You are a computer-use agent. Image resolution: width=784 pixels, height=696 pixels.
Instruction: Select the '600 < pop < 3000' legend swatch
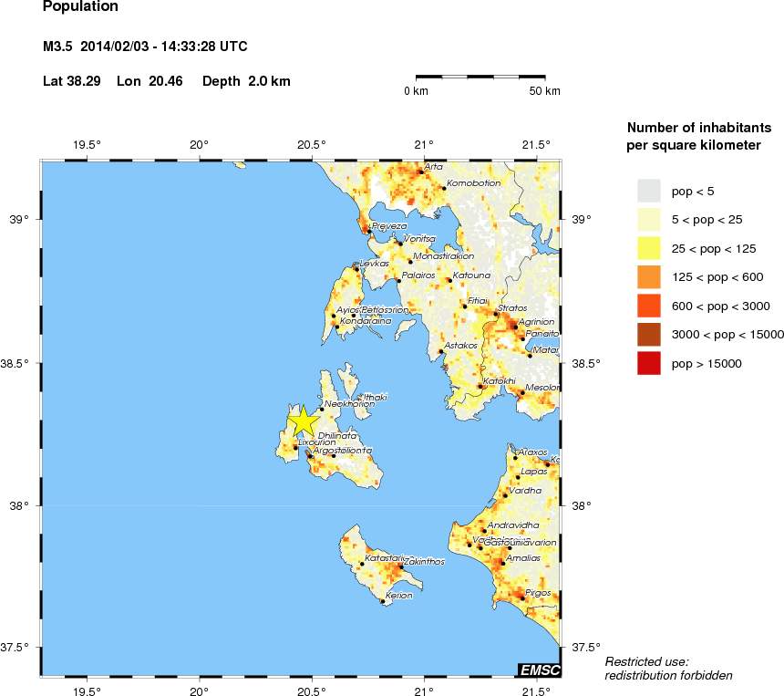pyautogui.click(x=648, y=306)
